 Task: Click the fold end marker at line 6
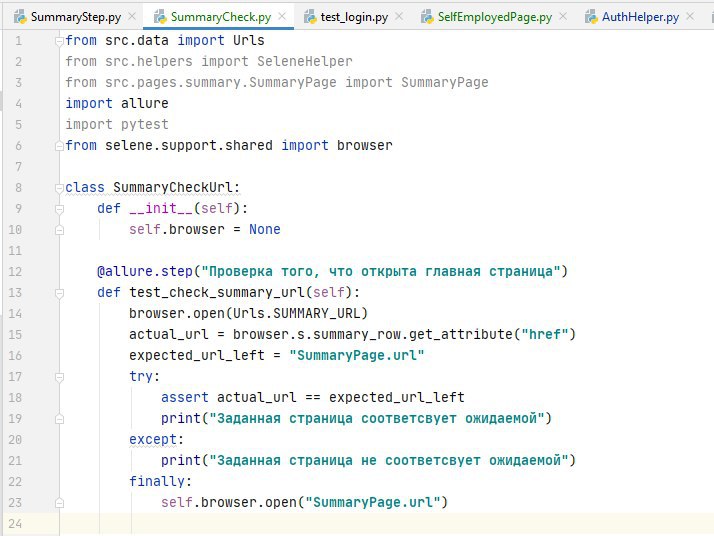click(59, 146)
